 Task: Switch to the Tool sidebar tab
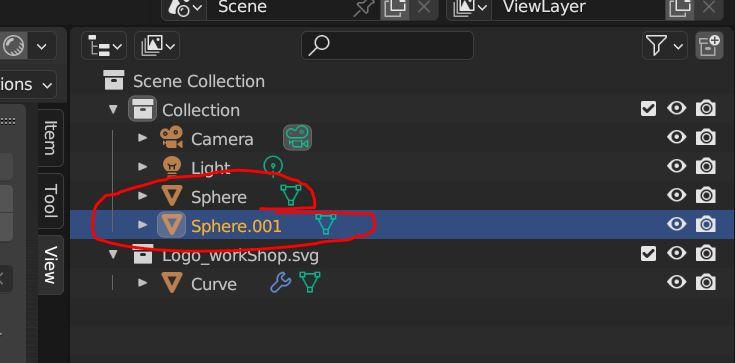coord(50,201)
